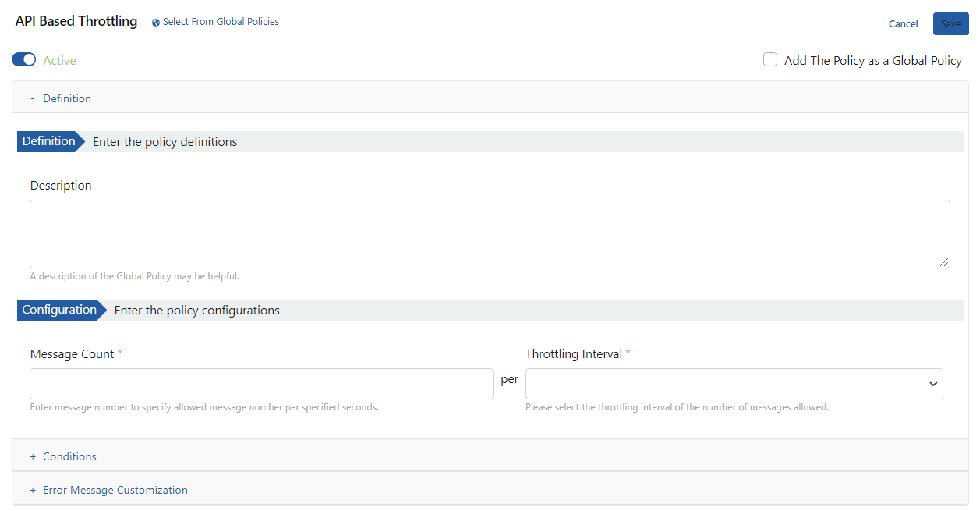Viewport: 980px width, 511px height.
Task: Click the Active status label
Action: coord(60,61)
